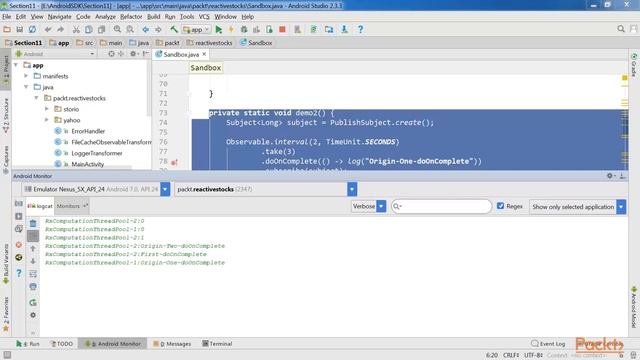Collapse the packt.reactivestocks package
This screenshot has width=640, height=360.
36,98
